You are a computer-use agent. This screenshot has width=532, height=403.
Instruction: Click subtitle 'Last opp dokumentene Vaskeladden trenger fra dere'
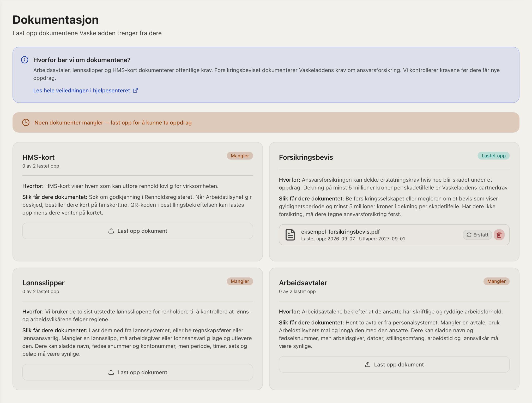pos(87,33)
